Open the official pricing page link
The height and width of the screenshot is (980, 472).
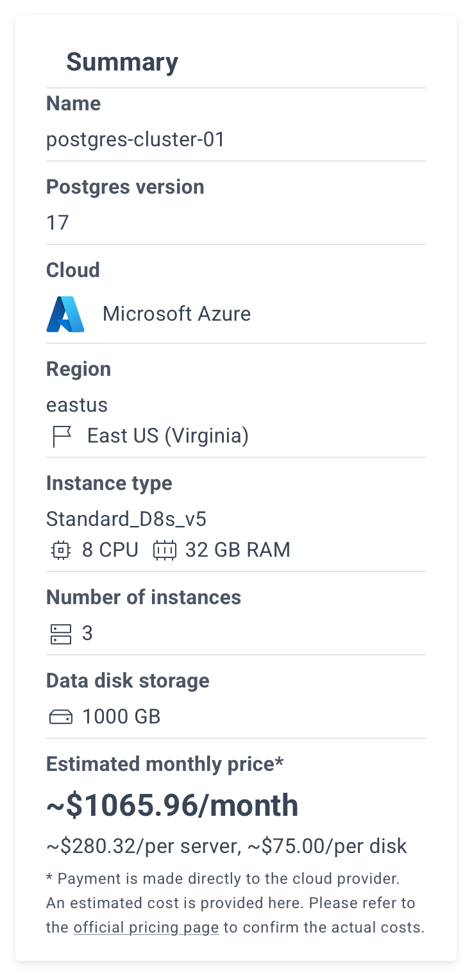coord(146,927)
